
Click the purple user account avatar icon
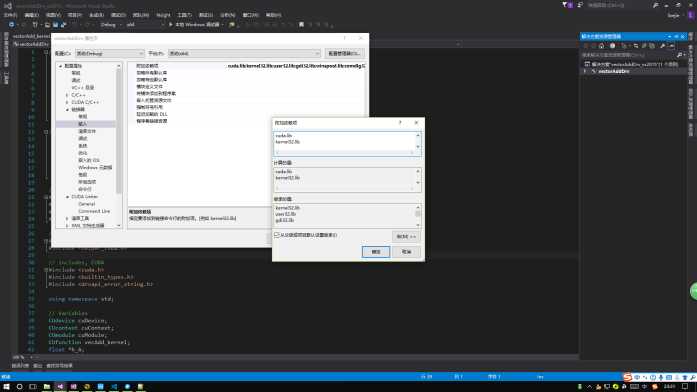[x=691, y=15]
